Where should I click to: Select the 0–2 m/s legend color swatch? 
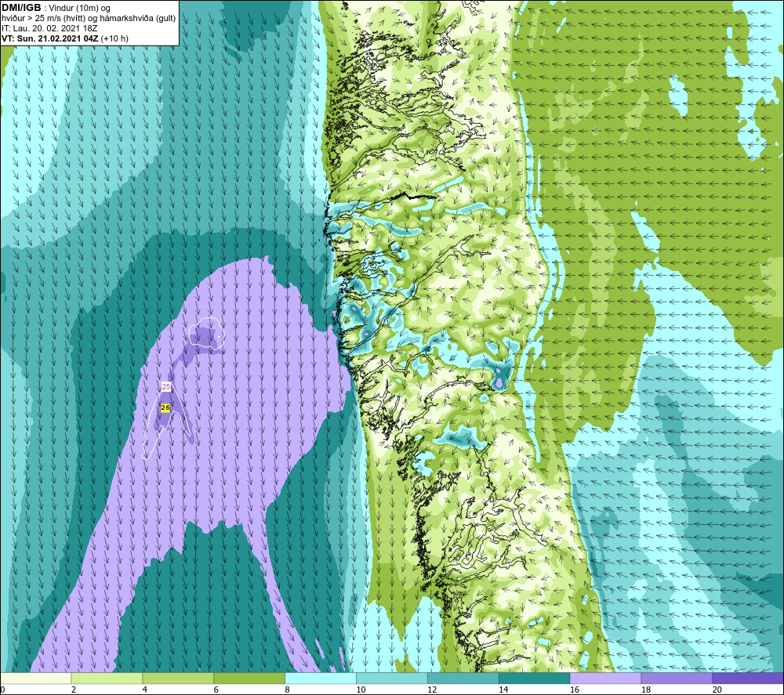(36, 679)
